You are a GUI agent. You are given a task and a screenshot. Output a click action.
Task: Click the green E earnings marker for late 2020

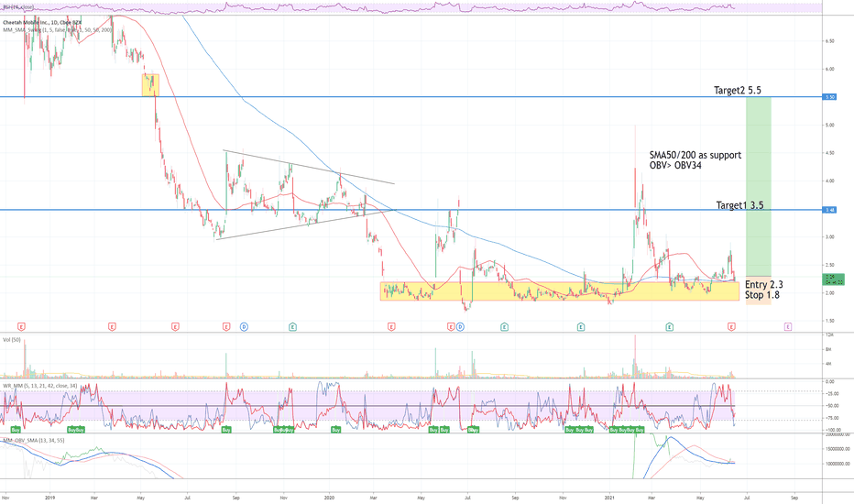pos(581,327)
